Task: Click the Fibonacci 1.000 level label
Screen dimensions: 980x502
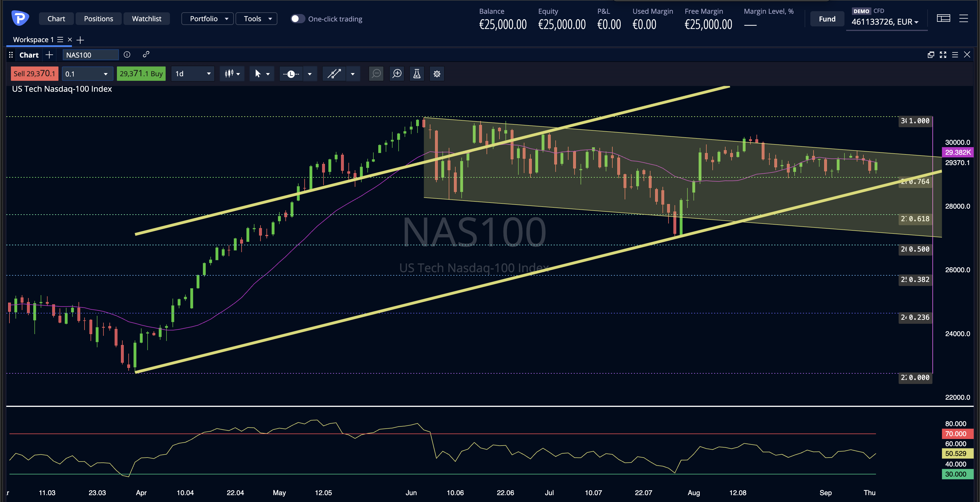Action: pos(915,121)
